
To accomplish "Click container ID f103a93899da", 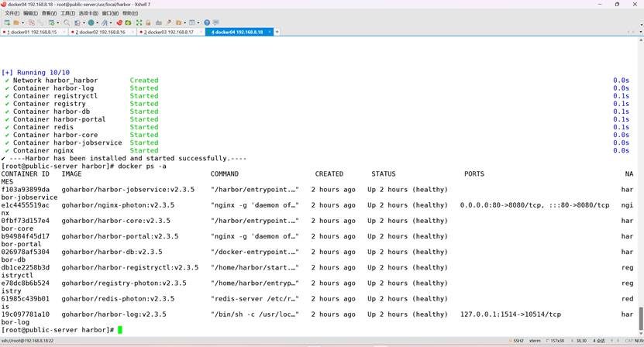I will tap(25, 189).
